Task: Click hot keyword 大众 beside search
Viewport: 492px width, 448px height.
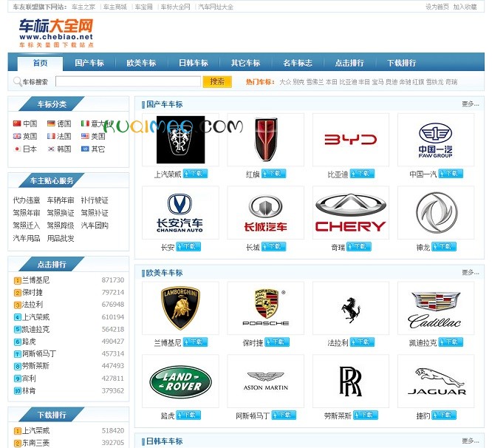Action: point(285,82)
